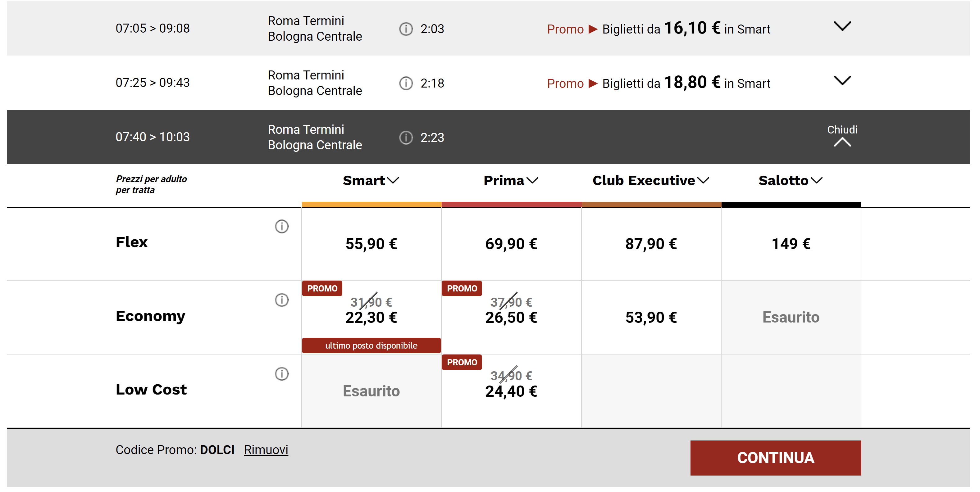This screenshot has width=980, height=492.
Task: Click info icon next to 2:23 duration
Action: point(406,138)
